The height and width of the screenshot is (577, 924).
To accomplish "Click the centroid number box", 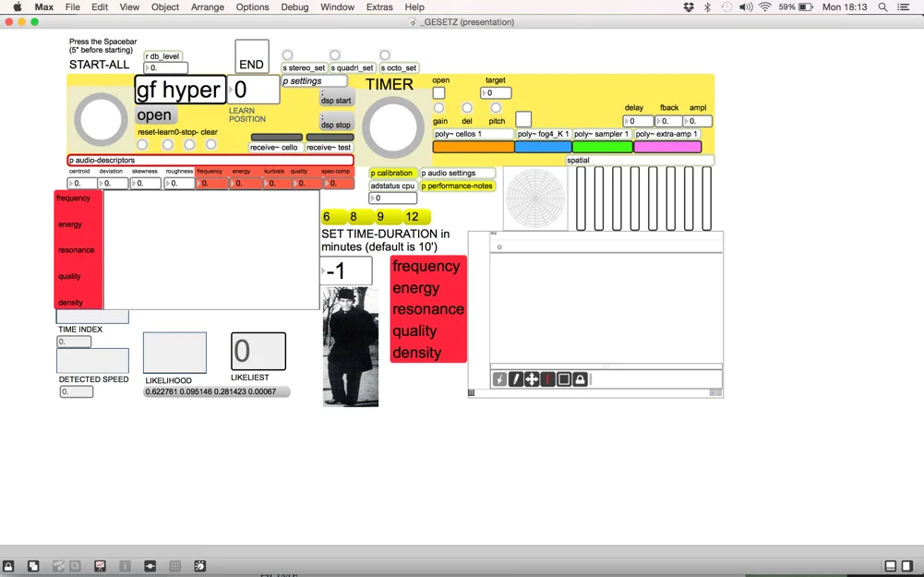I will [81, 184].
